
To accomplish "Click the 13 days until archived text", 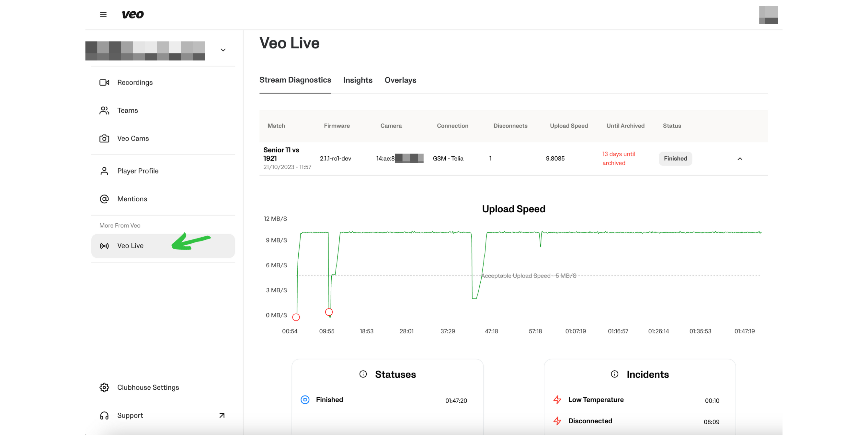I will pyautogui.click(x=619, y=159).
